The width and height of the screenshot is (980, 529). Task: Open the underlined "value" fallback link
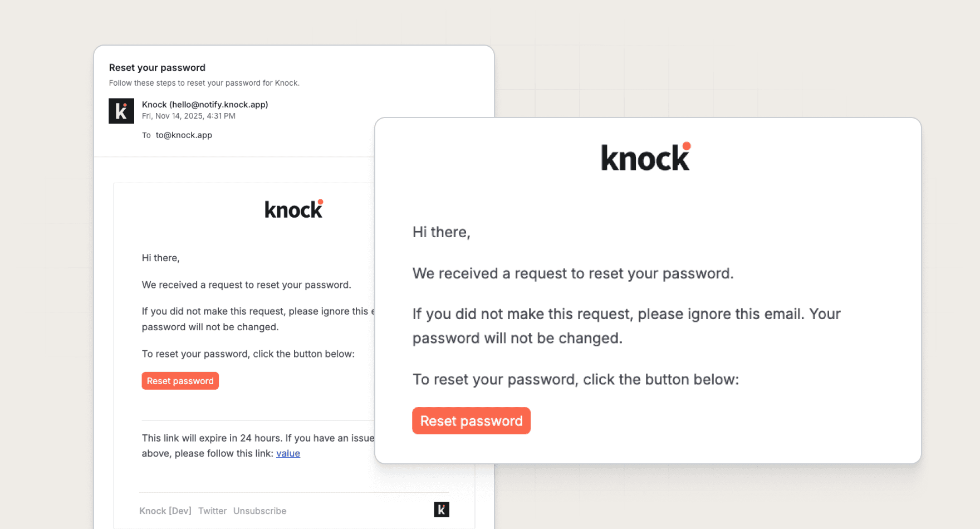[x=288, y=453]
